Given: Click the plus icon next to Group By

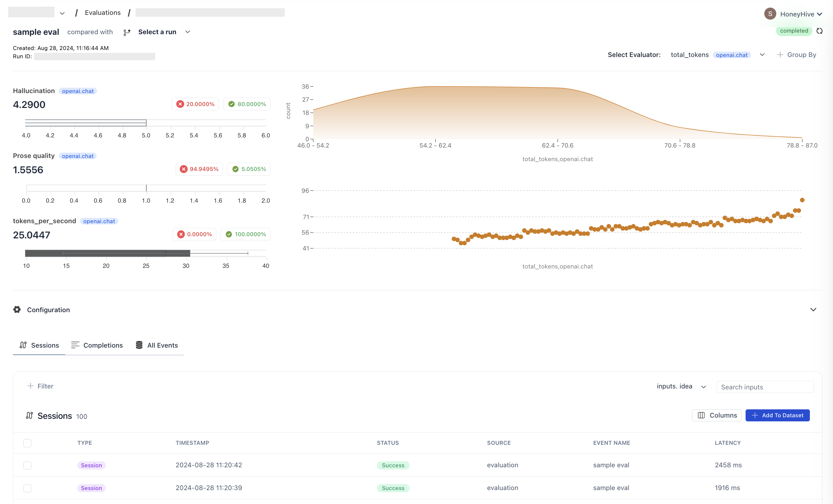Looking at the screenshot, I should tap(780, 55).
